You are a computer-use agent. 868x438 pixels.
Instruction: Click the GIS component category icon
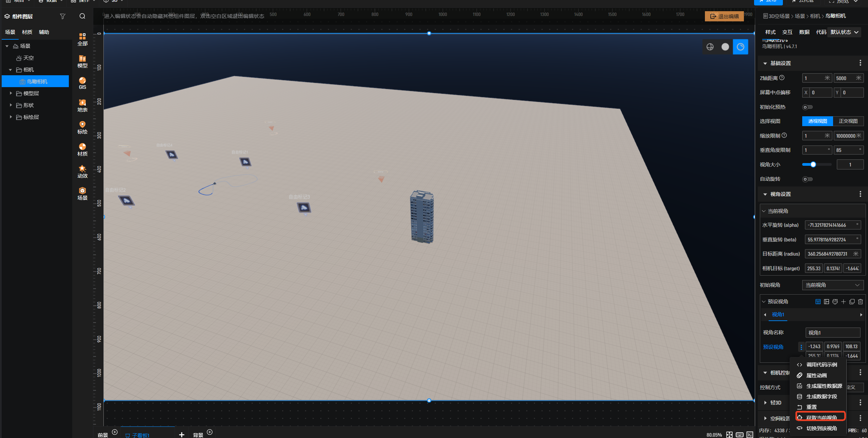click(x=82, y=83)
